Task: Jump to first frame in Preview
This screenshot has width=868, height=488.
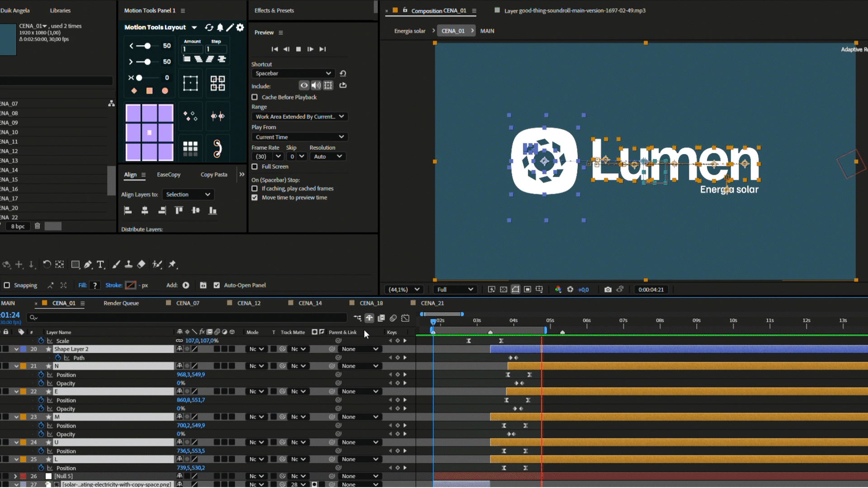Action: pos(274,49)
